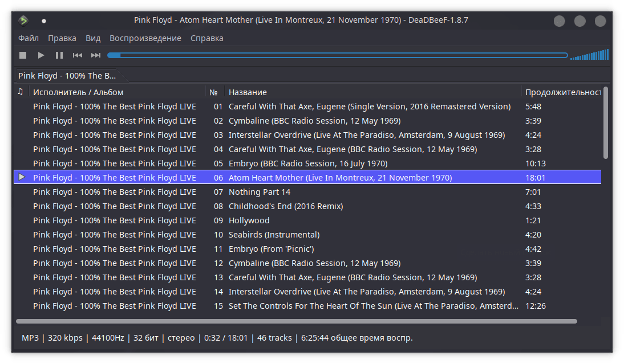Pause the current track
Viewport: 624px width, 364px height.
click(59, 55)
